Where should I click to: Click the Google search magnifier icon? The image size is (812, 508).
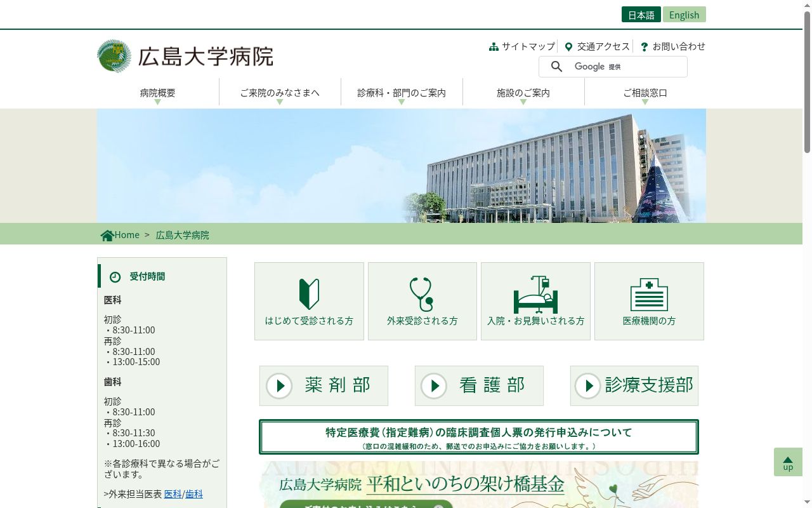click(556, 67)
